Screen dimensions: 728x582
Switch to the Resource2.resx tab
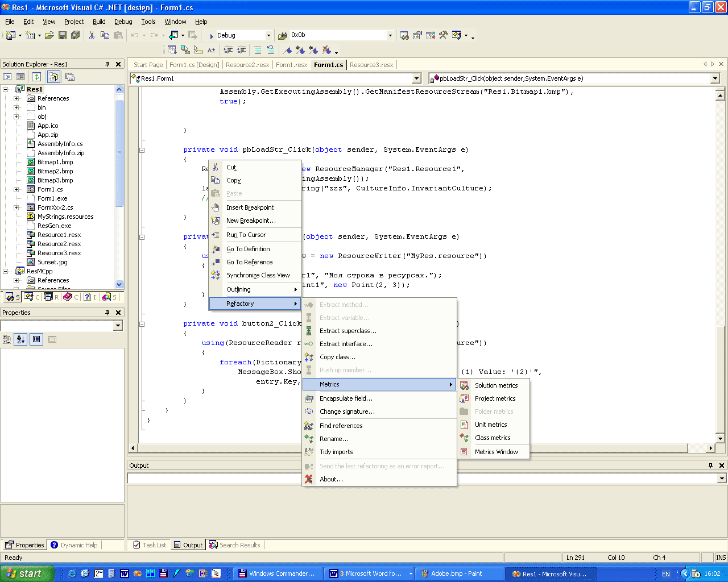[x=247, y=65]
